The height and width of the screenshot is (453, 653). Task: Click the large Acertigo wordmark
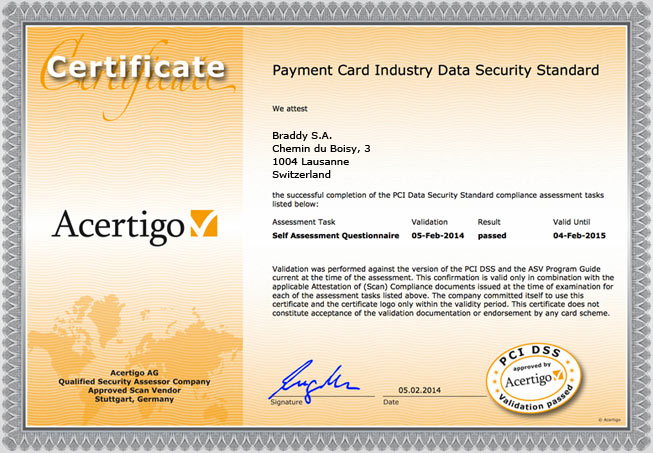[118, 226]
